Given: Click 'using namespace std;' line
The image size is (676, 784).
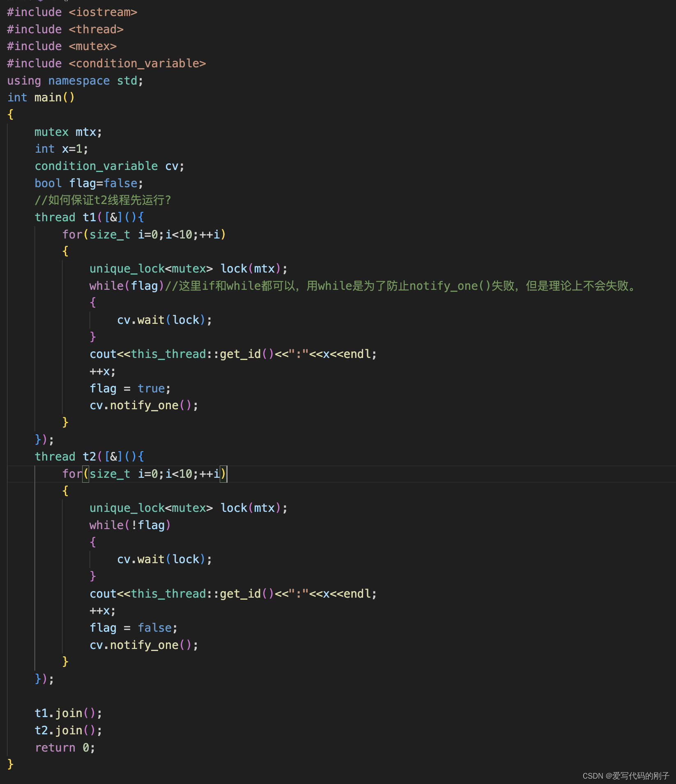Looking at the screenshot, I should 76,81.
